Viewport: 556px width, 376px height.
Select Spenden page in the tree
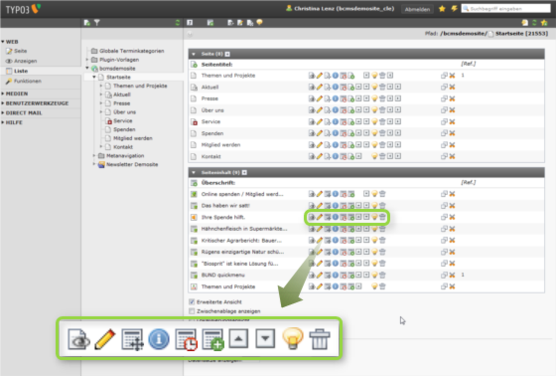pyautogui.click(x=124, y=129)
